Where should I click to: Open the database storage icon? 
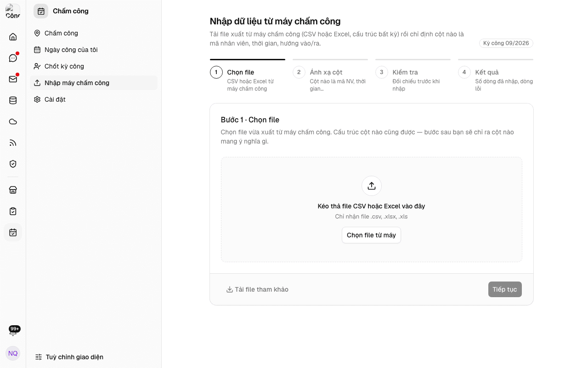[13, 100]
